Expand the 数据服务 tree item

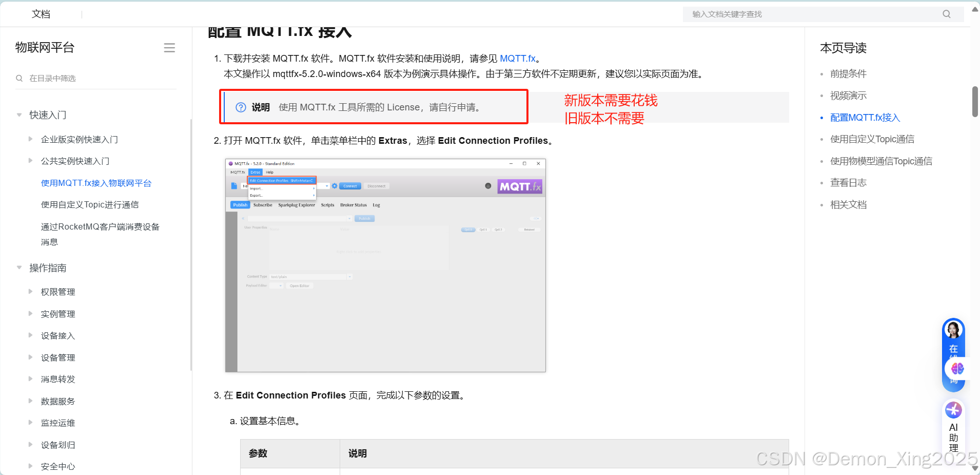[30, 401]
